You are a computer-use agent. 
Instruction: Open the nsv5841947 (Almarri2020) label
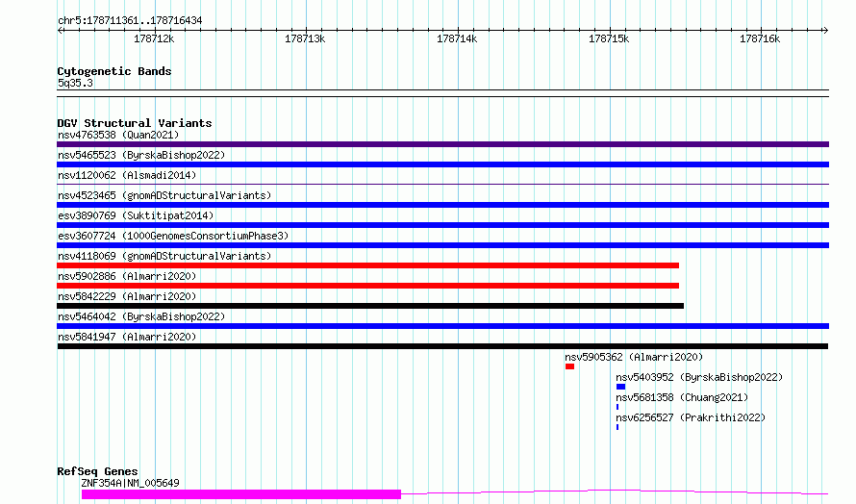coord(127,337)
